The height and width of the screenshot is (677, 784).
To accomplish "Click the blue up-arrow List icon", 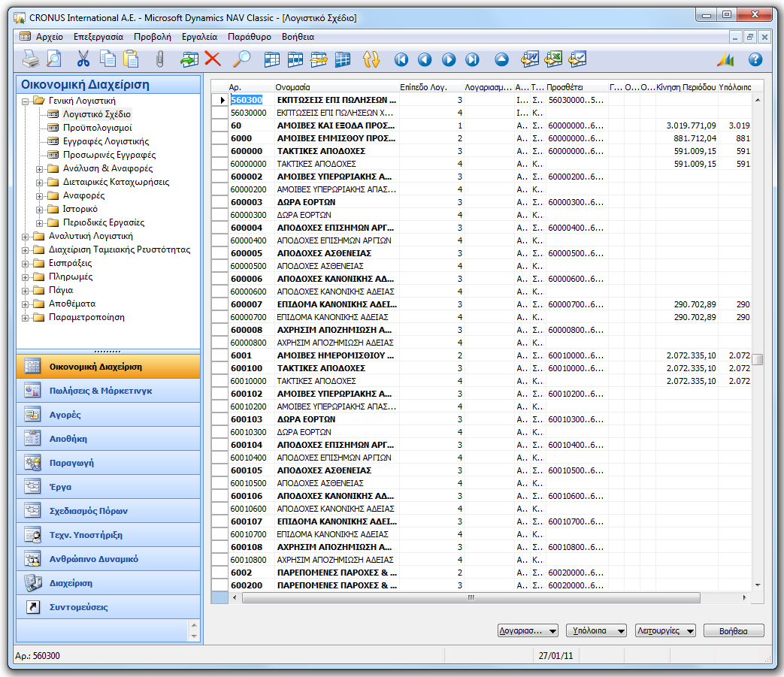I will pos(501,60).
